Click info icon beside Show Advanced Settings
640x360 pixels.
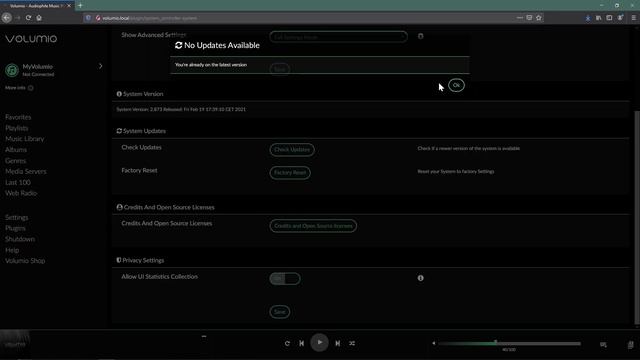[x=420, y=36]
